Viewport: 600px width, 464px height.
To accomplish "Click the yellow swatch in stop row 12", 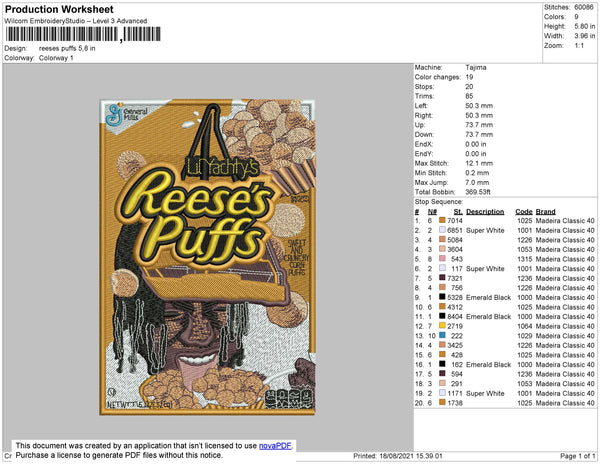I will pos(442,326).
